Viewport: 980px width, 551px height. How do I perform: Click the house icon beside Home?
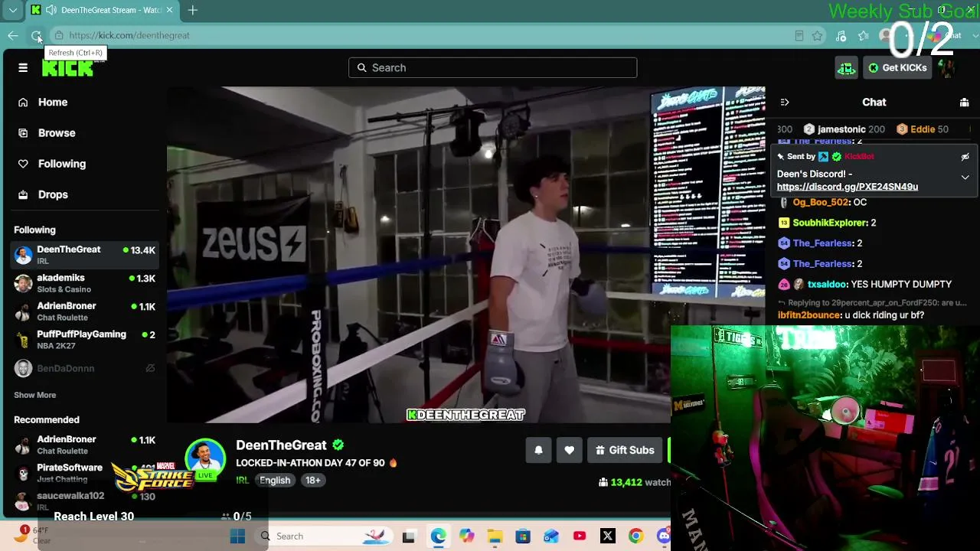point(23,103)
